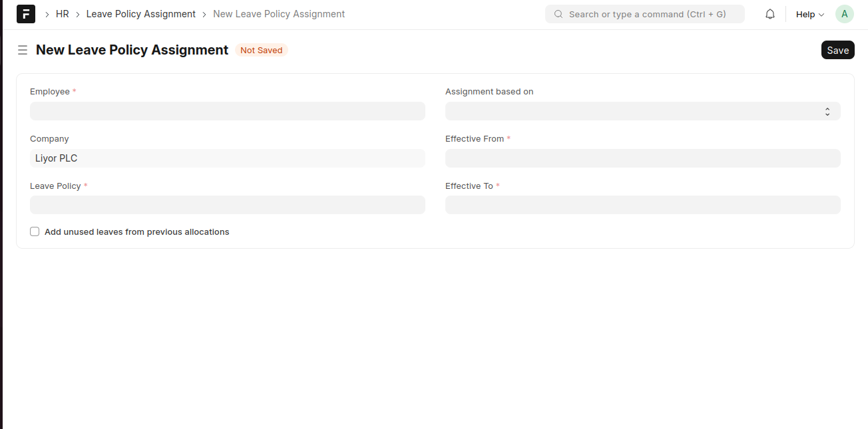Screen dimensions: 868x429
Task: Toggle the sidebar hamburger menu icon
Action: [x=23, y=50]
